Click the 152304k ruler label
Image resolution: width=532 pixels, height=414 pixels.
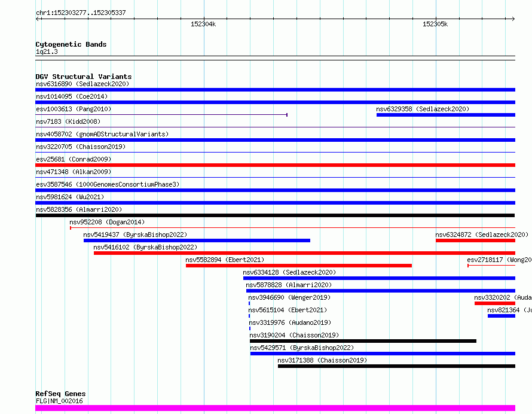(x=203, y=24)
